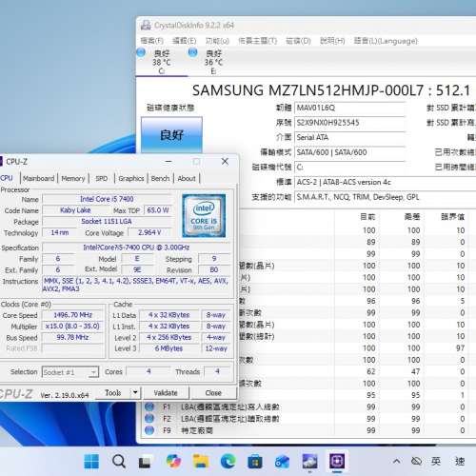Click the CPU-Z Tools button
The width and height of the screenshot is (476, 476).
(112, 393)
